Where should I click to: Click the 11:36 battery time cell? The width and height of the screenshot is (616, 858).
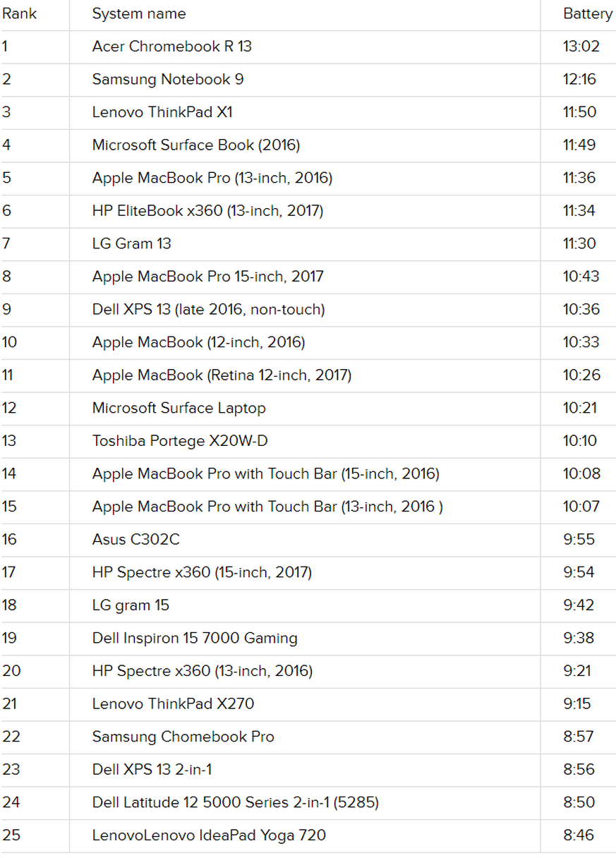coord(579,178)
